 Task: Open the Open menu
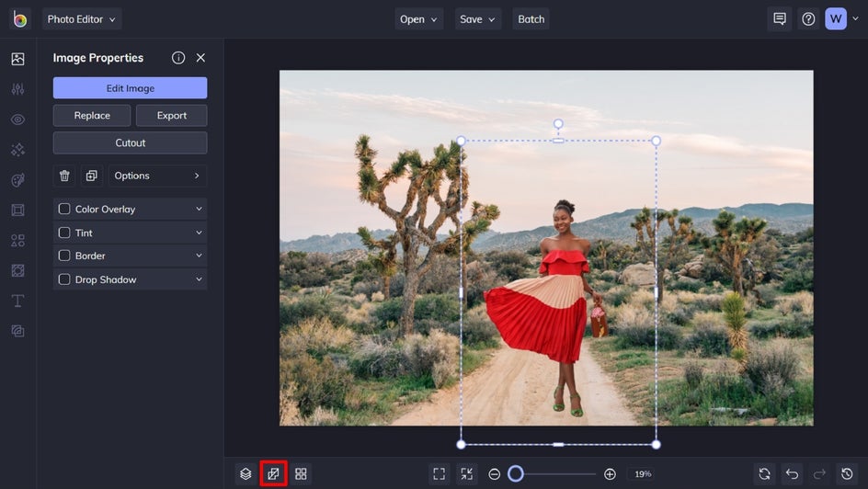418,19
